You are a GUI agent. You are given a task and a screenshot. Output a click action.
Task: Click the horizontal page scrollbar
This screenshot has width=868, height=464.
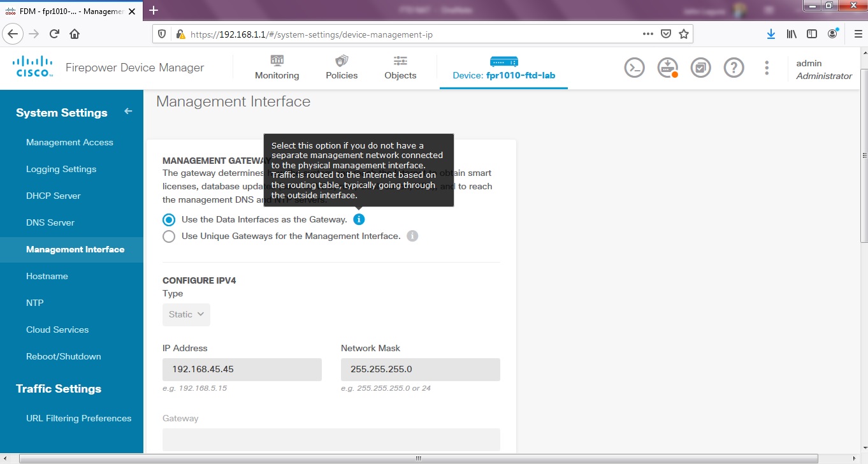(x=419, y=458)
